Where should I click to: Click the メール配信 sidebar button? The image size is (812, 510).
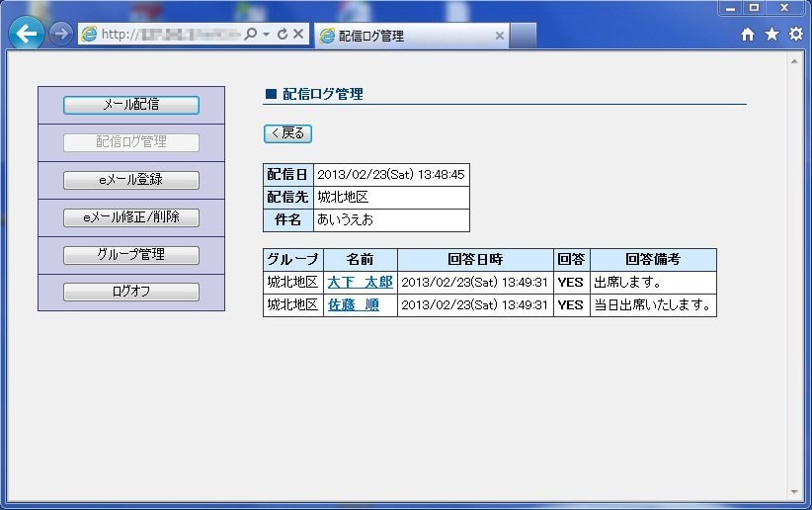[131, 105]
